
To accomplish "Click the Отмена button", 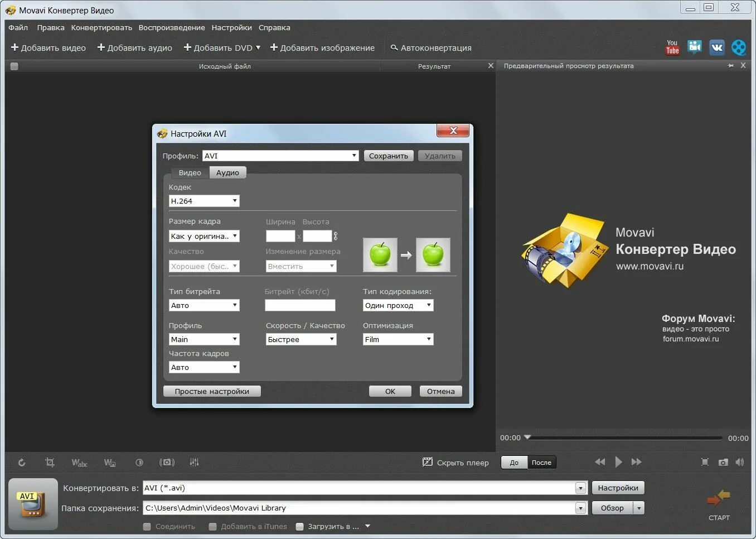I will (441, 391).
